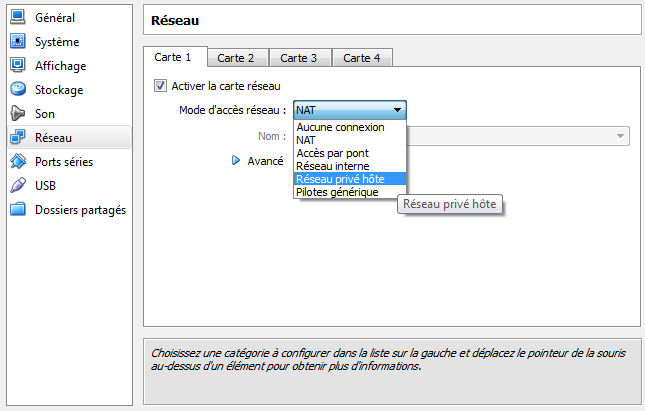Open the Carte 4 tab

(x=361, y=58)
